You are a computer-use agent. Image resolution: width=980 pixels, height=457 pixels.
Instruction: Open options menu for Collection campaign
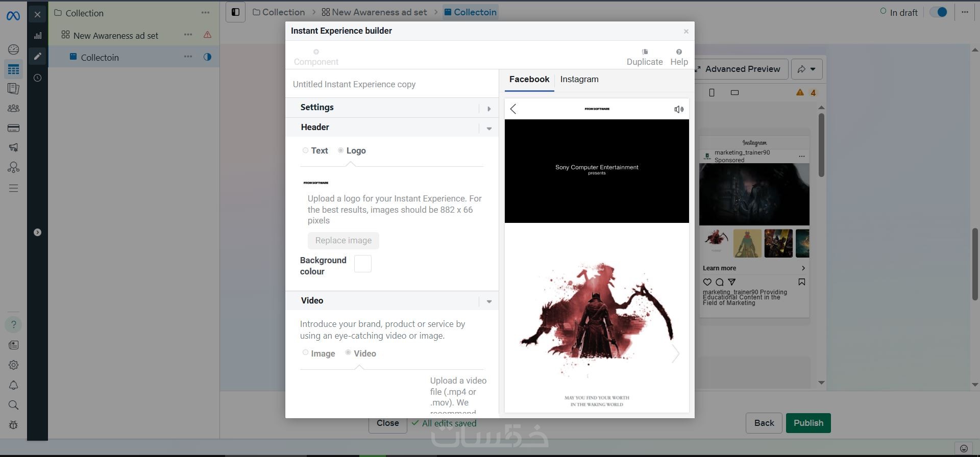click(205, 13)
